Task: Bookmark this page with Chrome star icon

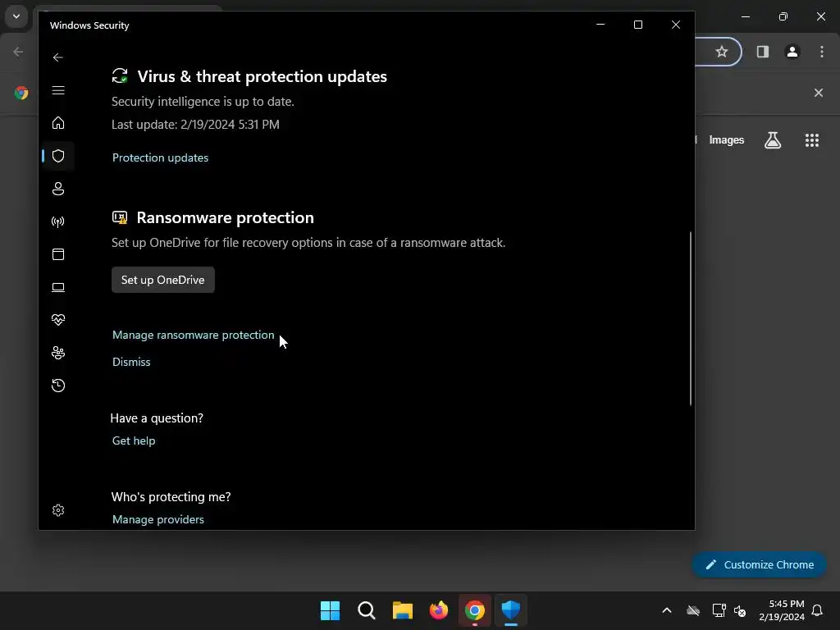Action: [x=722, y=52]
